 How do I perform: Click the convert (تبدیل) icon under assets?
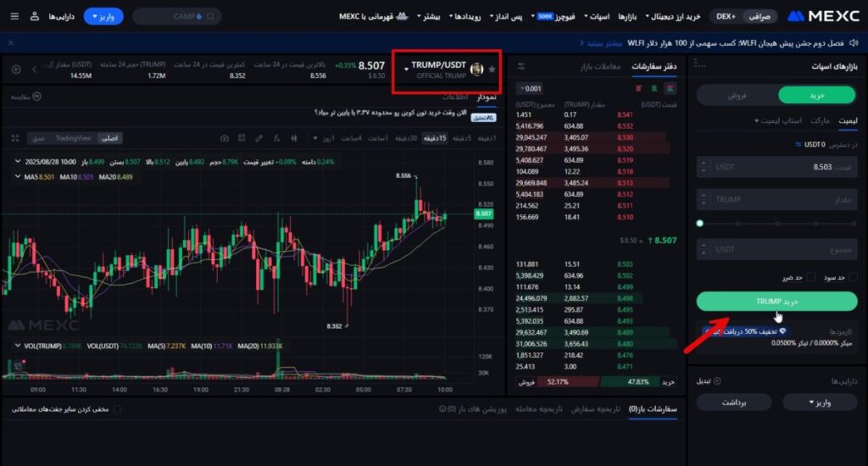coord(717,380)
